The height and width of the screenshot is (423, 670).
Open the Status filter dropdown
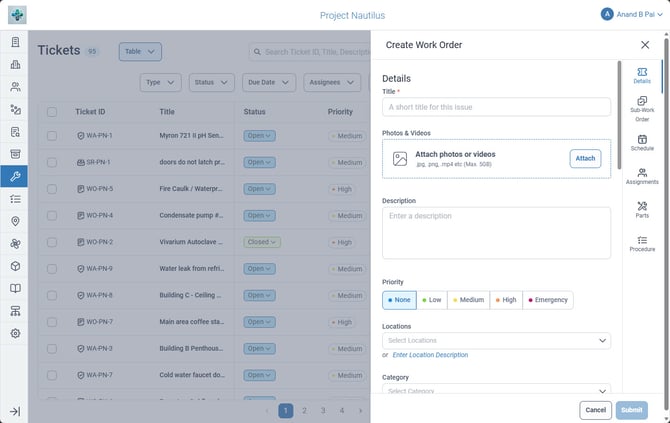click(x=212, y=82)
